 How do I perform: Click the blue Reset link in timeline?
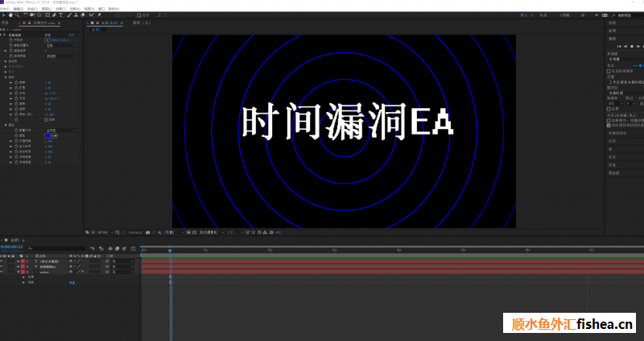[71, 282]
